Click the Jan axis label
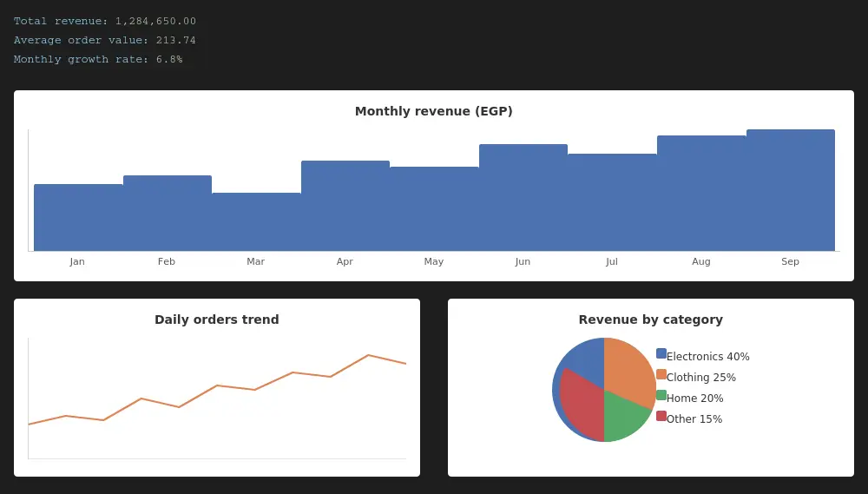This screenshot has width=868, height=494. (77, 261)
